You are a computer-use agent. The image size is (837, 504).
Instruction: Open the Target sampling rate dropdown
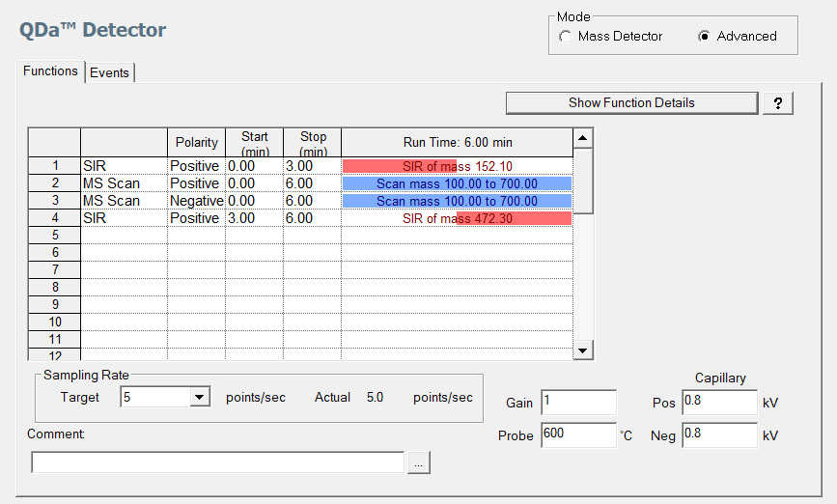click(x=200, y=397)
